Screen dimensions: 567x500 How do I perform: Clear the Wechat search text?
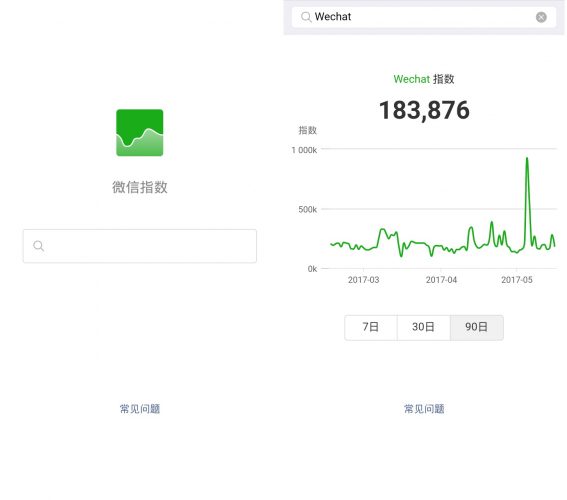pyautogui.click(x=541, y=17)
